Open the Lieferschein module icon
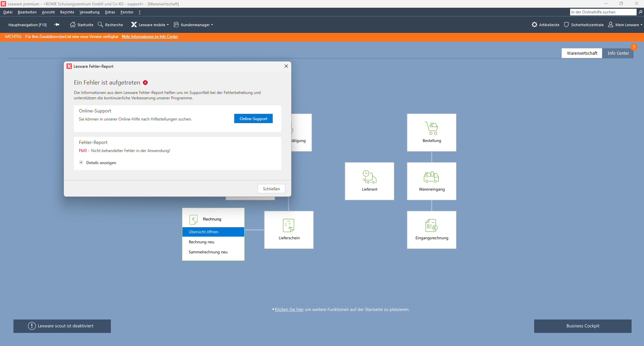This screenshot has height=346, width=644. pos(289,230)
